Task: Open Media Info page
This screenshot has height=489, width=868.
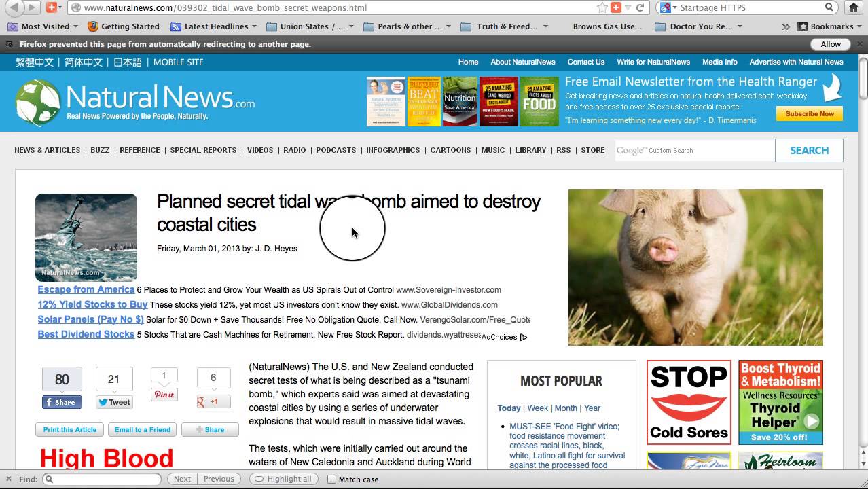Action: 720,62
